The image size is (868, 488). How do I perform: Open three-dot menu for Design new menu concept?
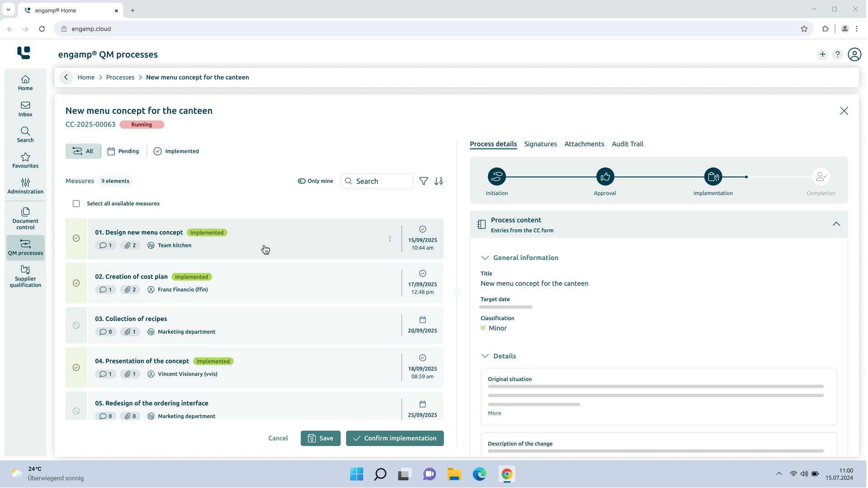[x=391, y=239]
